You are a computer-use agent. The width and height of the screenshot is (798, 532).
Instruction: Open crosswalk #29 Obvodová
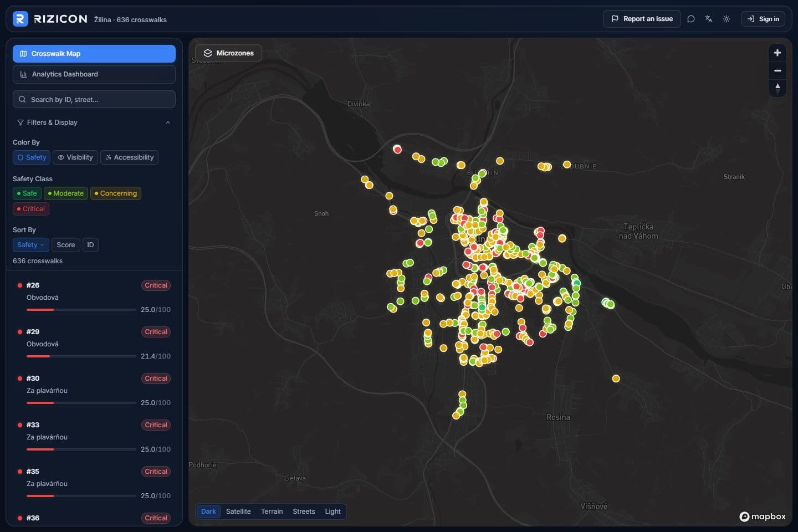pyautogui.click(x=94, y=344)
